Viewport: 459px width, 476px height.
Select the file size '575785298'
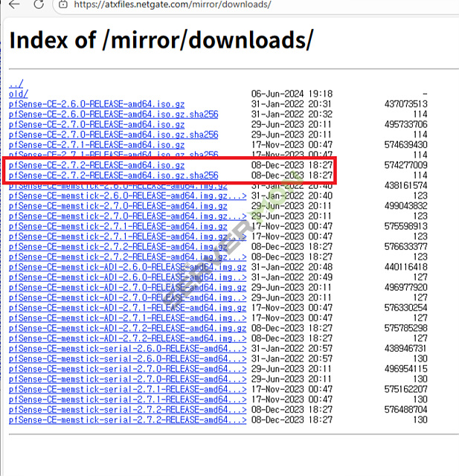click(406, 328)
